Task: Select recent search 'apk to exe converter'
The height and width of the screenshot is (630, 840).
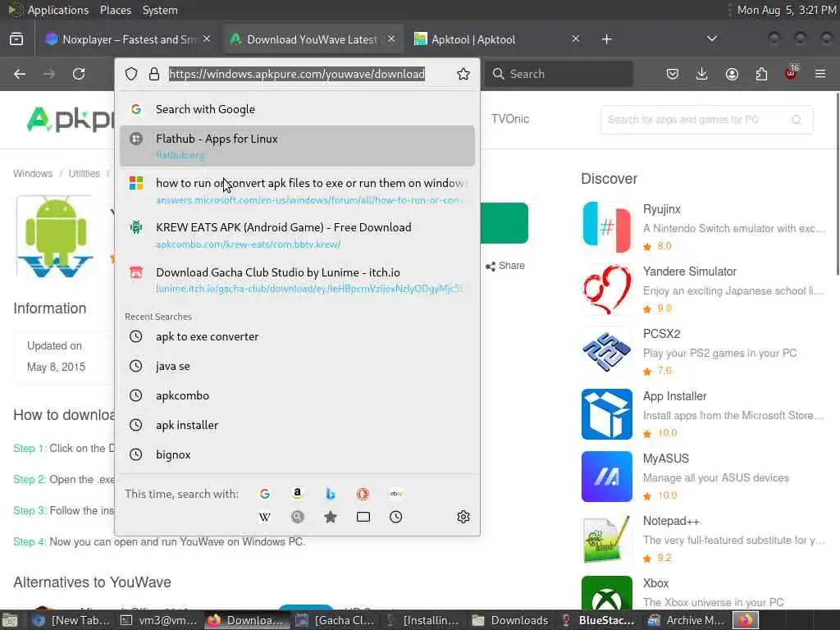Action: [x=297, y=336]
